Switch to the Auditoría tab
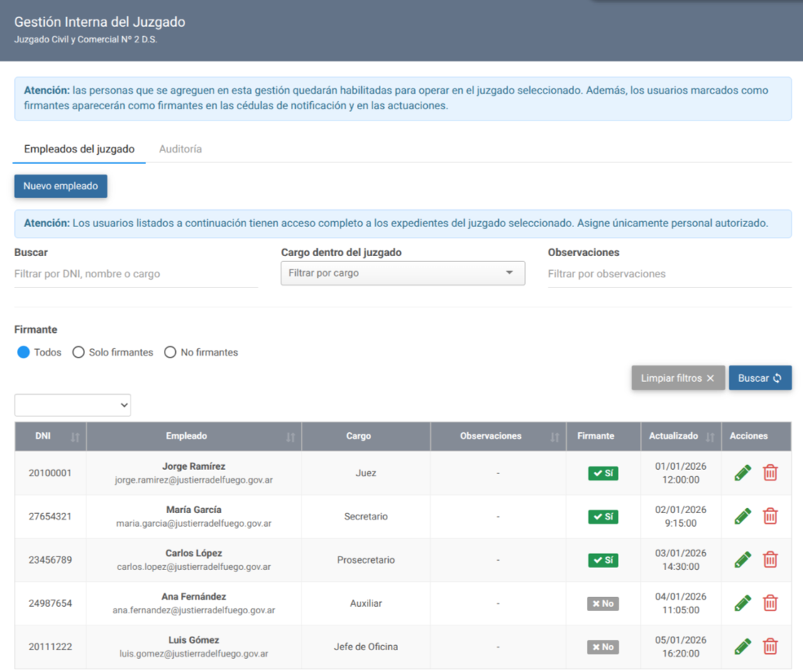The image size is (803, 672). point(180,149)
